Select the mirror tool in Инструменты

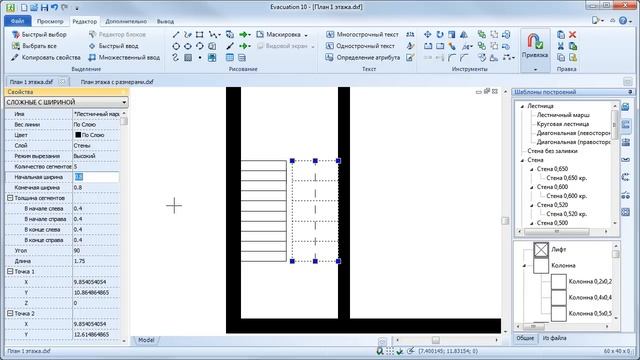(464, 35)
